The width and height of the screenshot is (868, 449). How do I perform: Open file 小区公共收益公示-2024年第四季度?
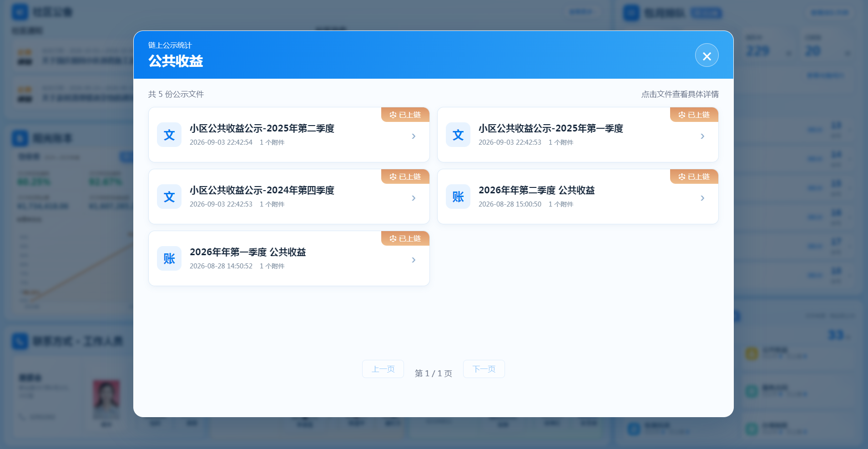pos(289,197)
